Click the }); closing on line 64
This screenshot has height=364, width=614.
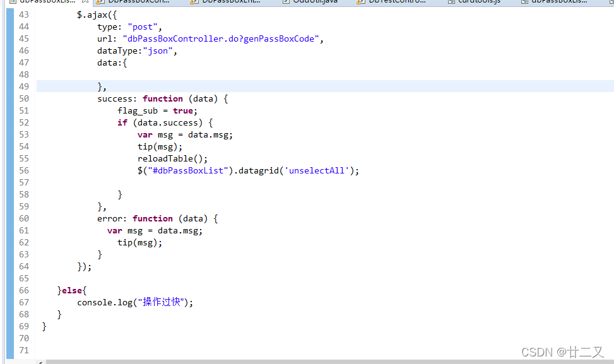click(84, 267)
